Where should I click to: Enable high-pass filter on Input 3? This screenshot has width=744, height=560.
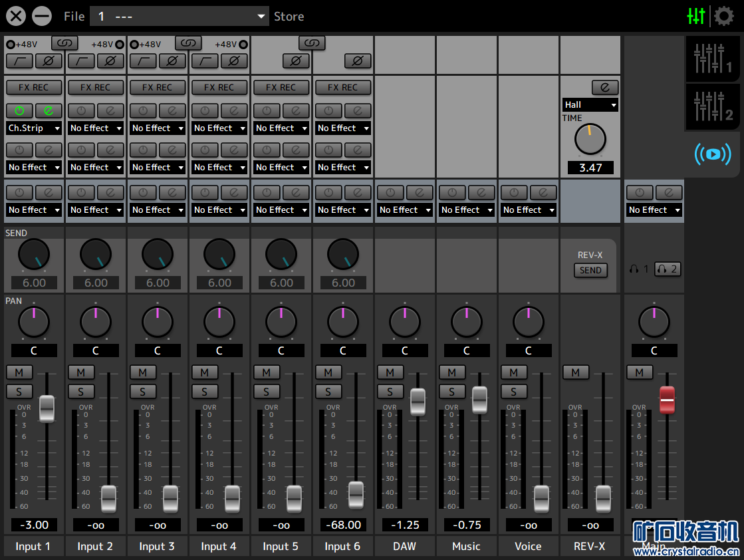pos(143,61)
